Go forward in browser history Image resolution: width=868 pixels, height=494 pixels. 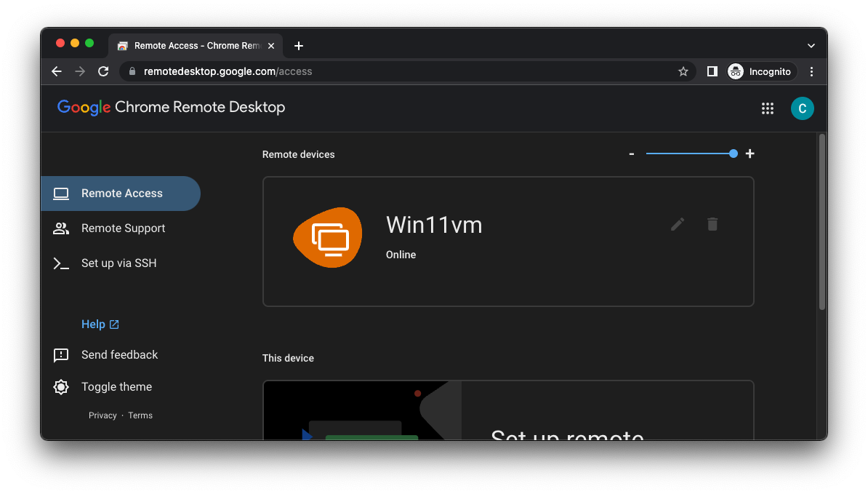point(80,71)
